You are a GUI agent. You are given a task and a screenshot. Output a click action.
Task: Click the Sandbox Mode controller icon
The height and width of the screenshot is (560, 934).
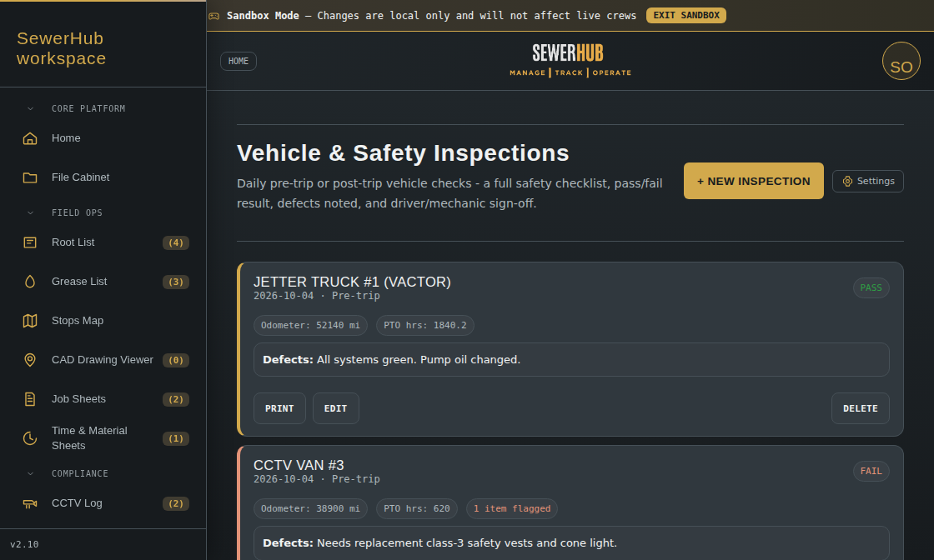tap(213, 16)
